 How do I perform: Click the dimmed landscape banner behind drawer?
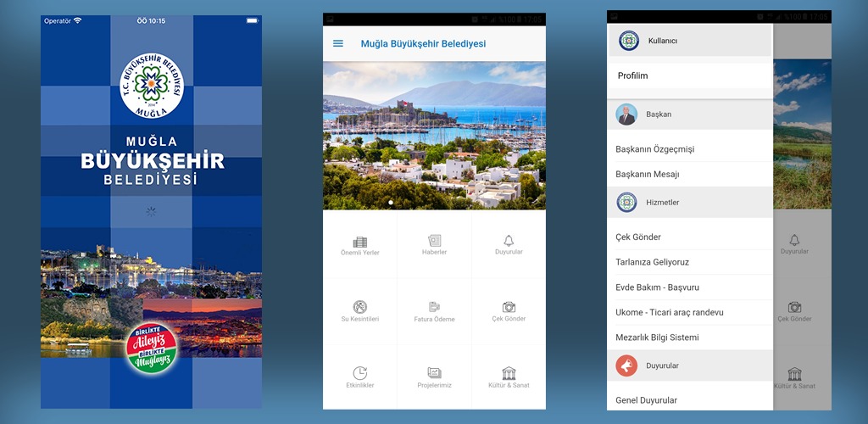coord(802,134)
